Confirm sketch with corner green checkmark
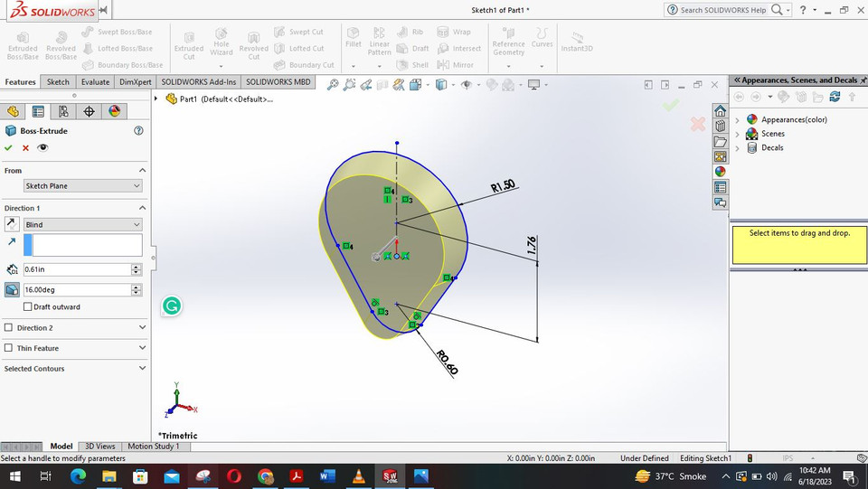The image size is (868, 489). 671,105
